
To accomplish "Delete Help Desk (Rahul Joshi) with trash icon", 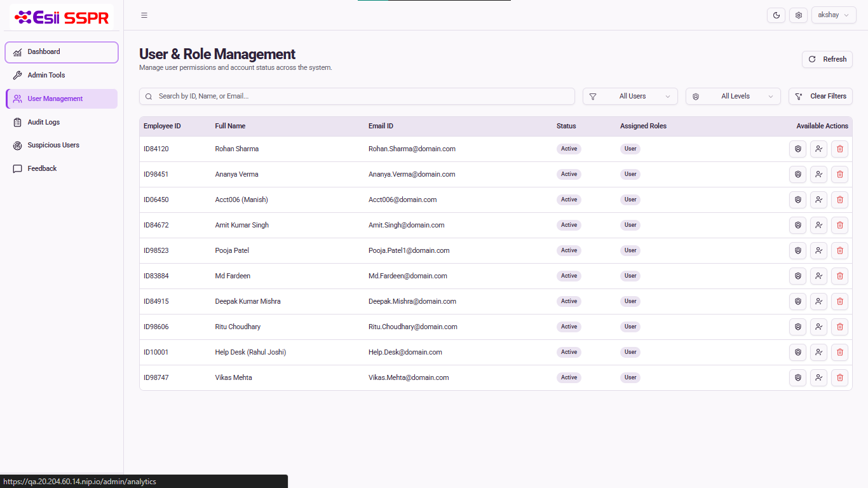I will [x=839, y=352].
